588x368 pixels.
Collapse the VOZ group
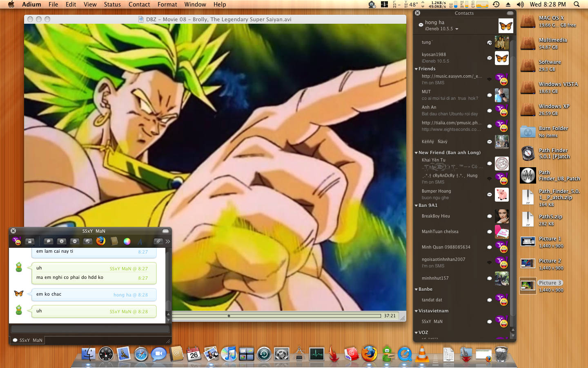click(x=416, y=333)
